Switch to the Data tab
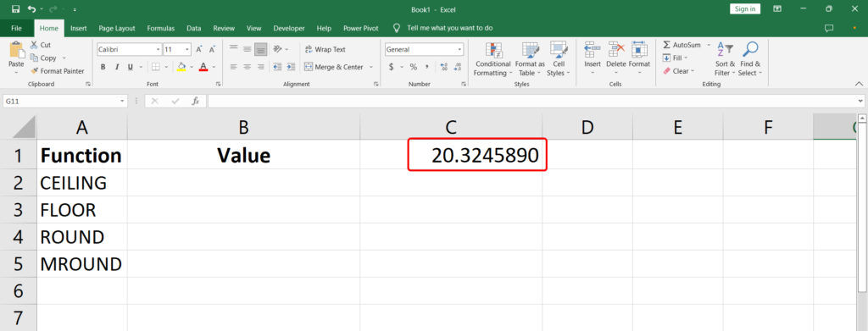The image size is (868, 331). [x=194, y=28]
